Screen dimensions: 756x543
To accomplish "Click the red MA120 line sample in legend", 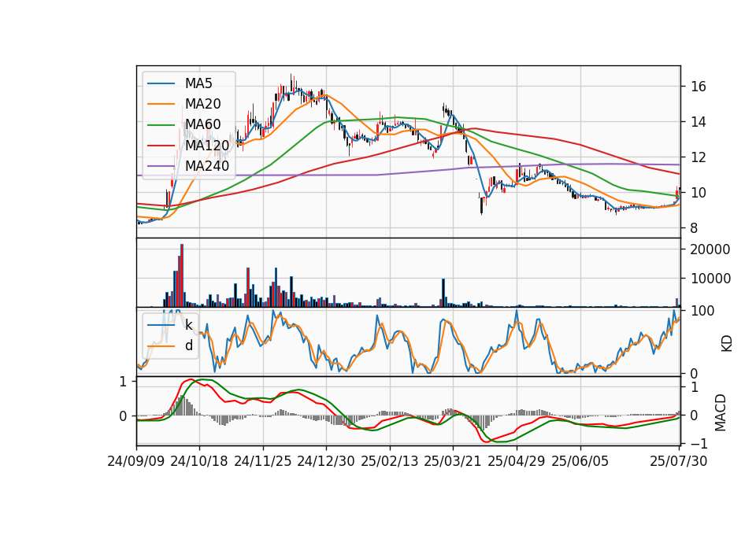I will pos(161,146).
